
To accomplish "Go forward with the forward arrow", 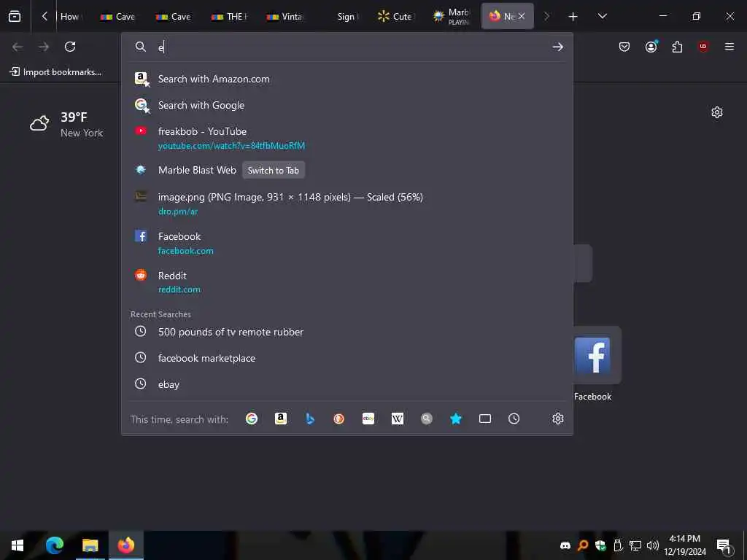I will pyautogui.click(x=44, y=47).
